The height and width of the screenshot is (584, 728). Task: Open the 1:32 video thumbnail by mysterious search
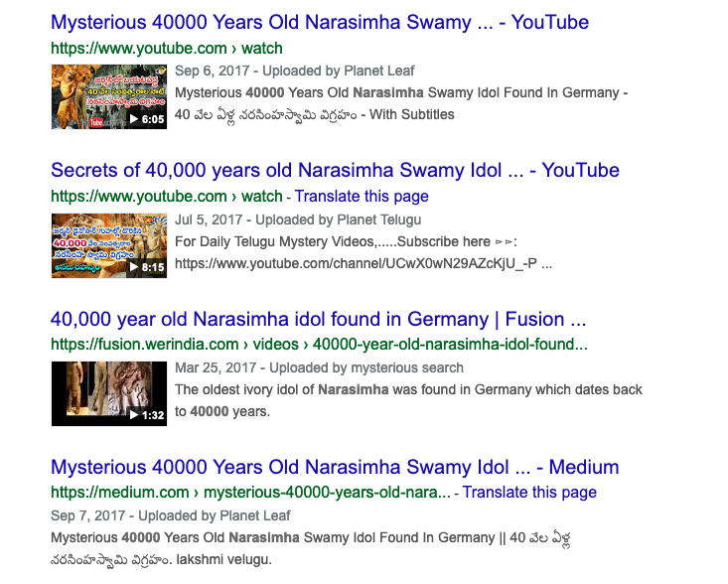109,393
